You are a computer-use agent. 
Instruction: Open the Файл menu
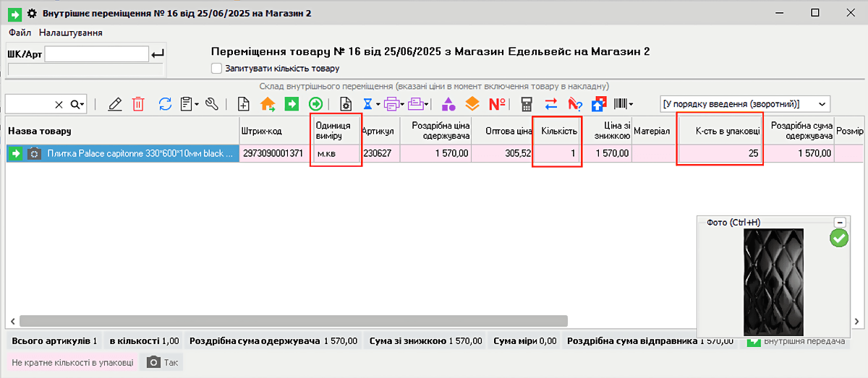[20, 33]
